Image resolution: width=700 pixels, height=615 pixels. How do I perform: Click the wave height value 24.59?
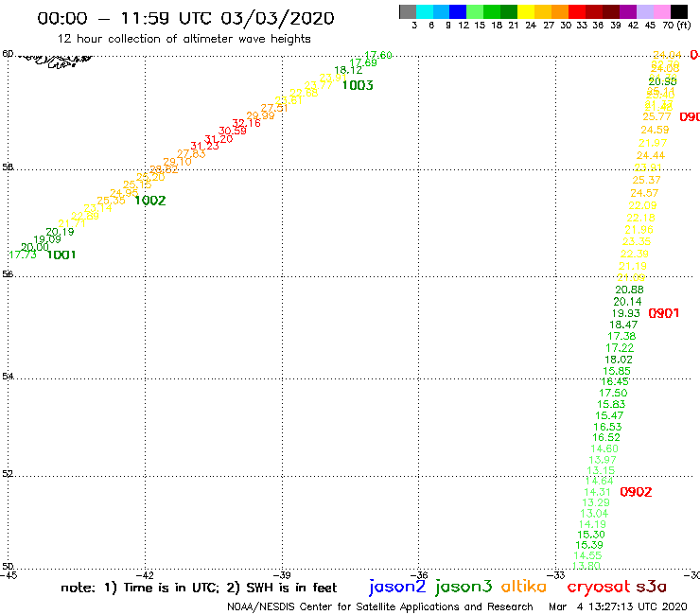tap(655, 130)
